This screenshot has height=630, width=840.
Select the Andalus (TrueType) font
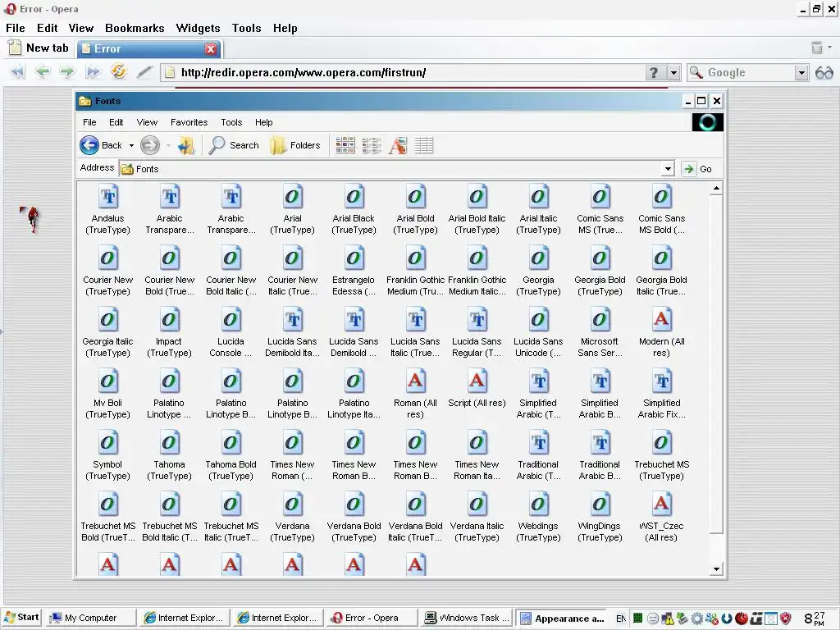107,209
